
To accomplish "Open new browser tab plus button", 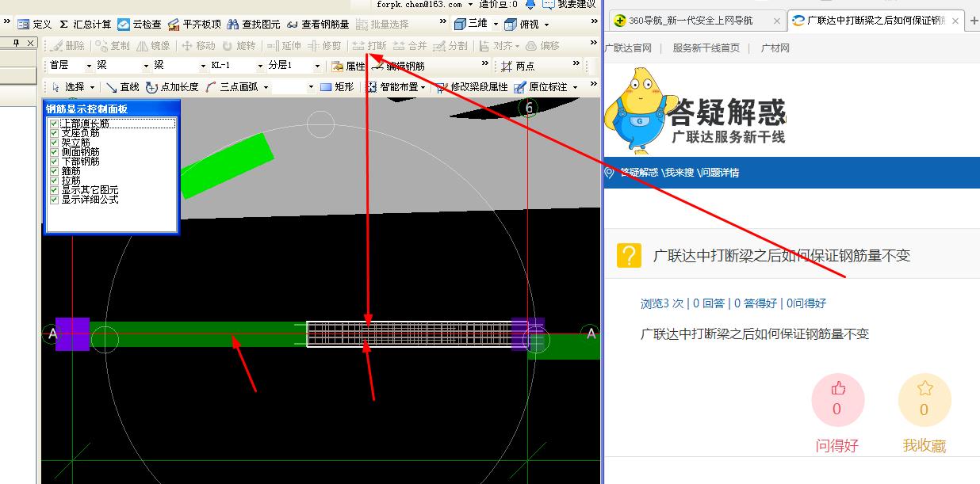I will pyautogui.click(x=974, y=21).
